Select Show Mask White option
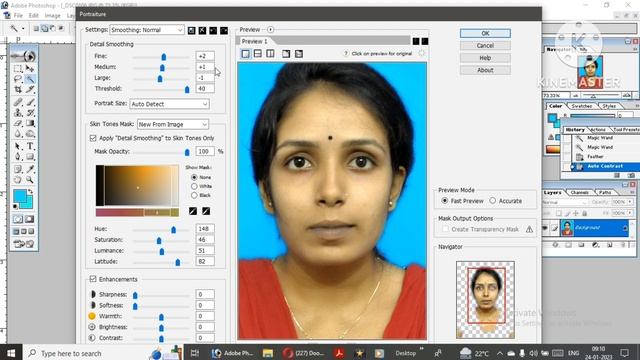This screenshot has width=640, height=360. click(194, 186)
